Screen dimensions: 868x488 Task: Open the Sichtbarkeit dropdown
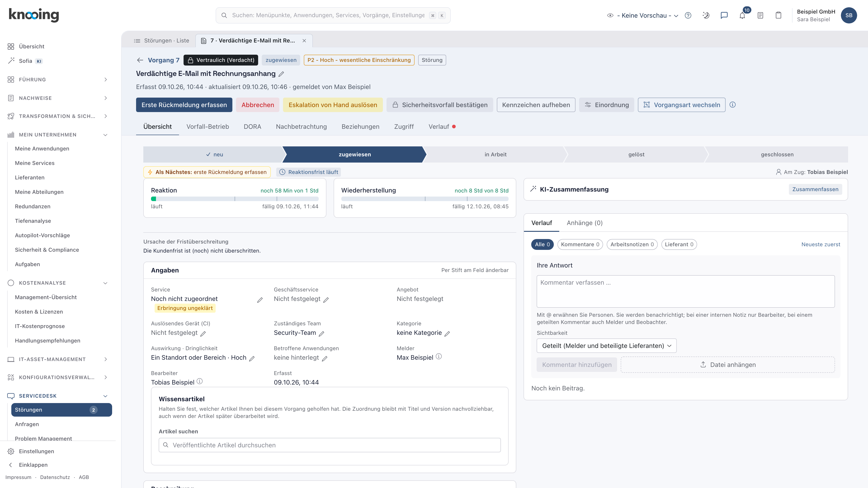pyautogui.click(x=606, y=346)
